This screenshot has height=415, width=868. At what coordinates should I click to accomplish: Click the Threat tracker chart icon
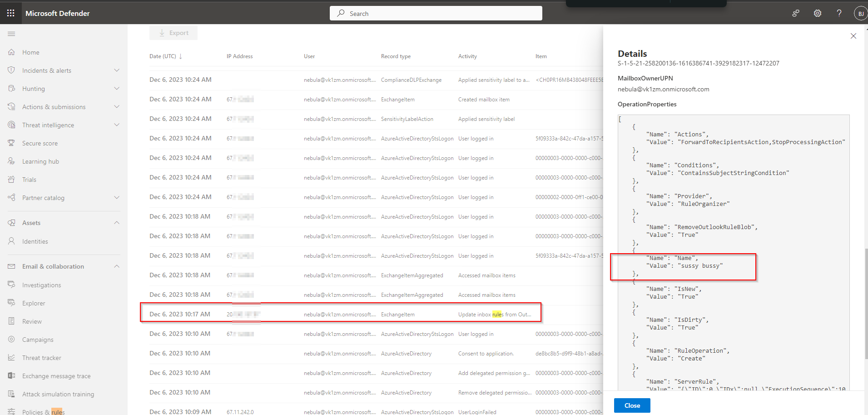click(12, 358)
